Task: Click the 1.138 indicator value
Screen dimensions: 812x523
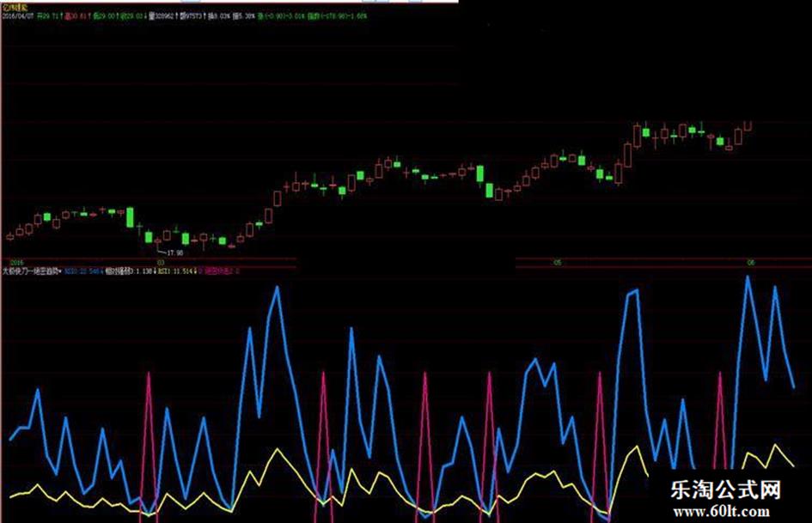Action: pos(143,271)
